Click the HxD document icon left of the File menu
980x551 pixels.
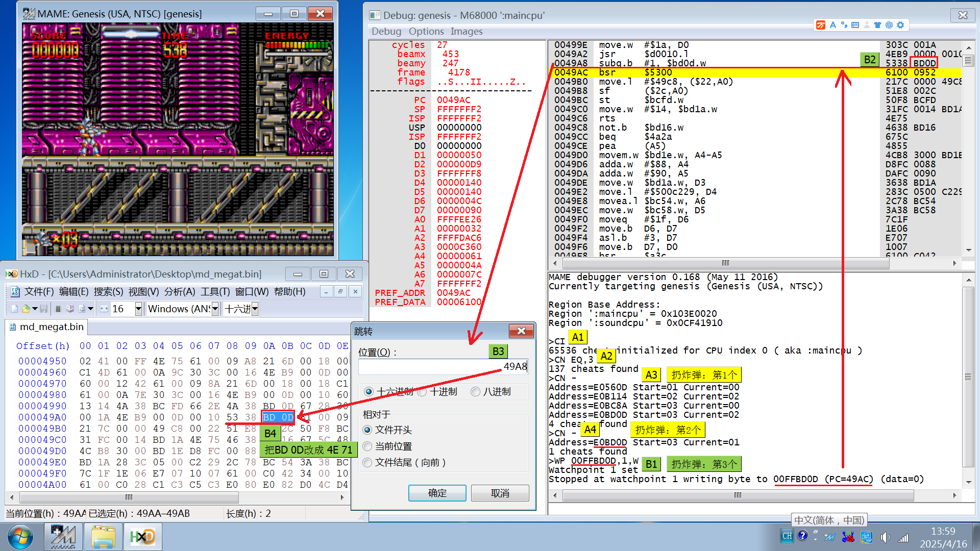pyautogui.click(x=15, y=291)
